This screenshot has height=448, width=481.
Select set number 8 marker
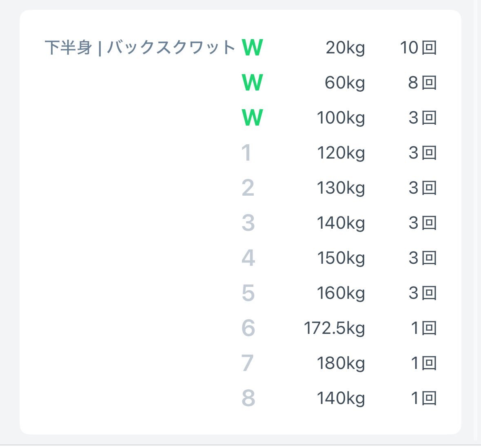[x=248, y=398]
